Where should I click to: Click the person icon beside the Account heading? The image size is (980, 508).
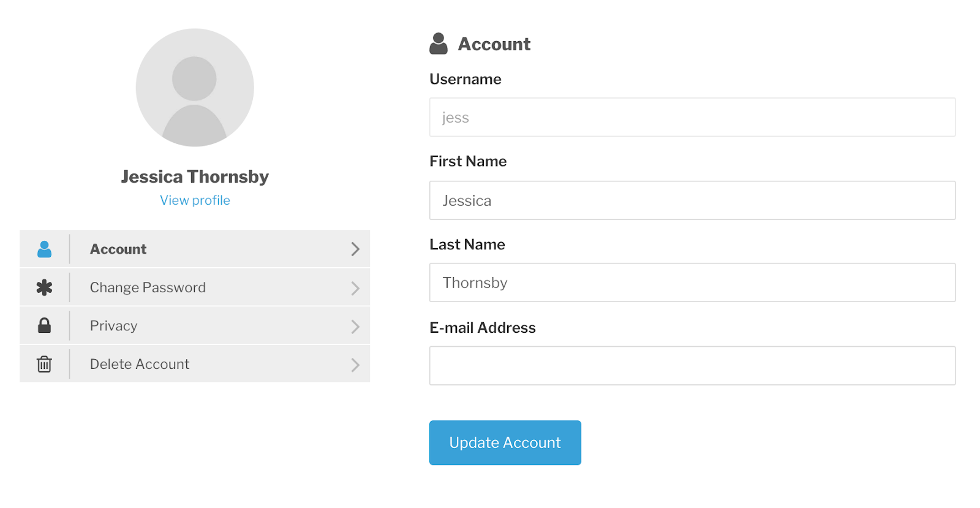coord(439,44)
